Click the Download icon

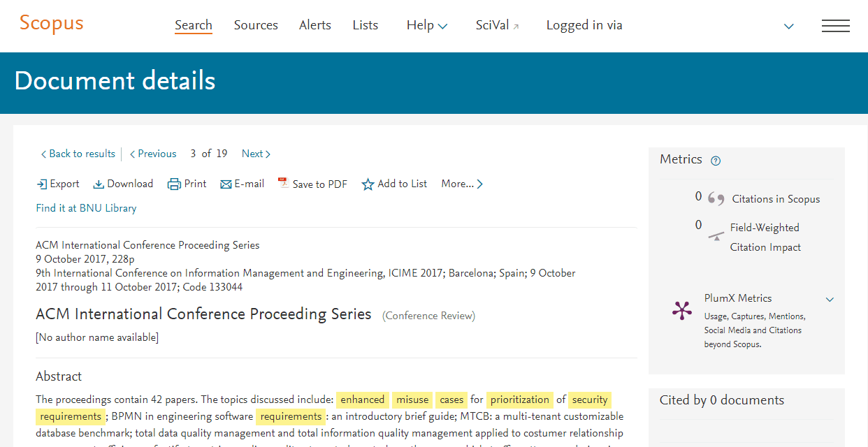pos(99,184)
